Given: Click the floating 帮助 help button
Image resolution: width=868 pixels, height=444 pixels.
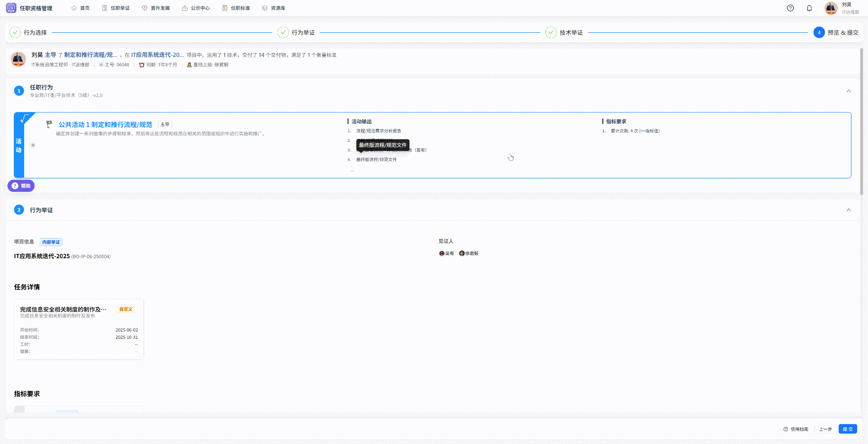Looking at the screenshot, I should [x=21, y=186].
